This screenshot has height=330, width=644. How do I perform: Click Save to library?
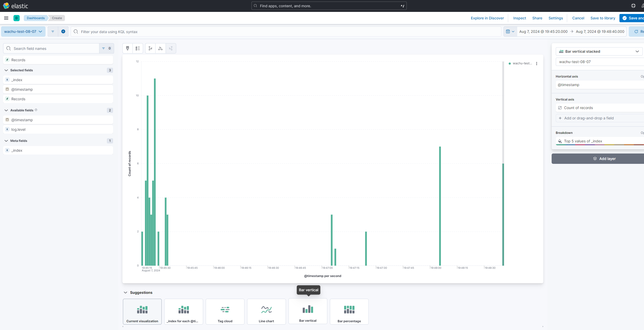[603, 18]
